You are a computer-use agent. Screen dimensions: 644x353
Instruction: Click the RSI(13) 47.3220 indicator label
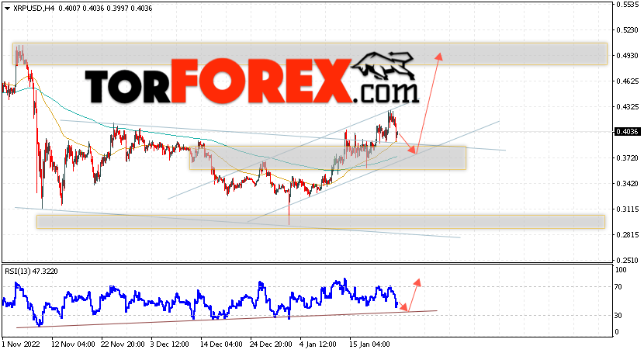pyautogui.click(x=31, y=272)
